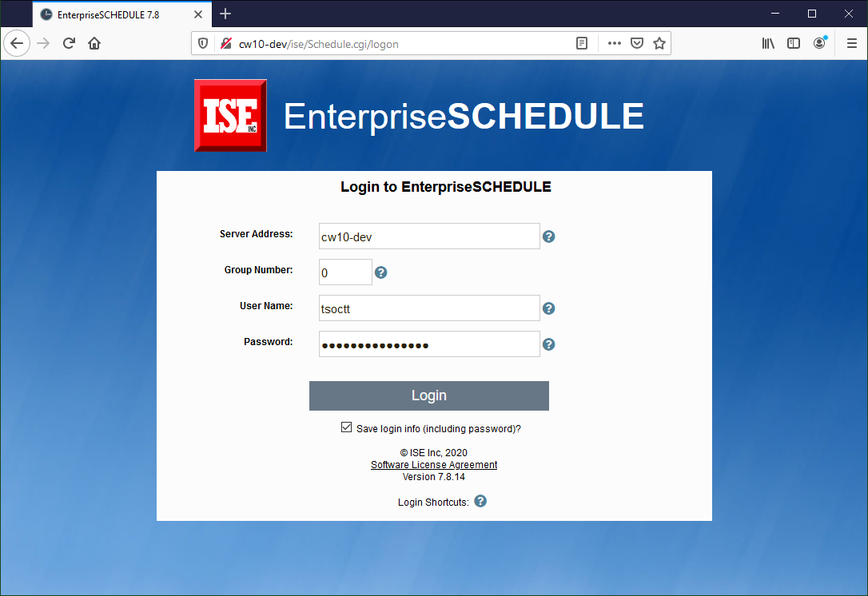
Task: Click the ISE Inc red logo
Action: 230,116
